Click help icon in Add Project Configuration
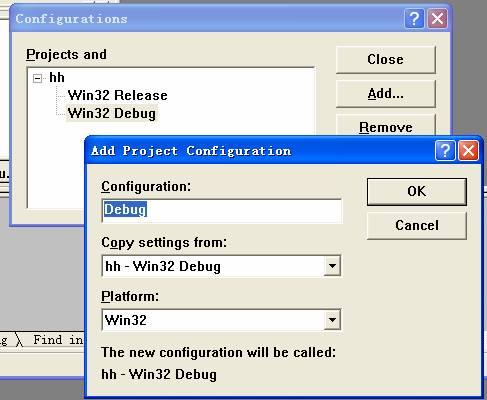487x400 pixels. click(445, 151)
